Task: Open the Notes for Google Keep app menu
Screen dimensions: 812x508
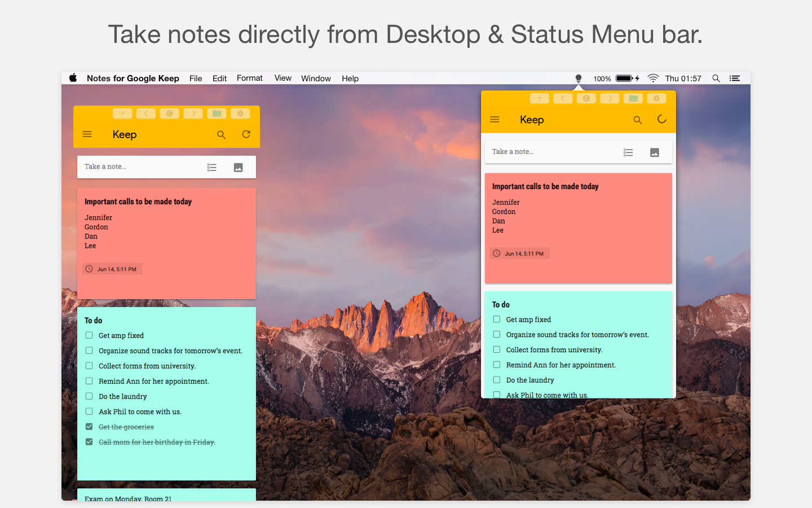Action: point(133,78)
